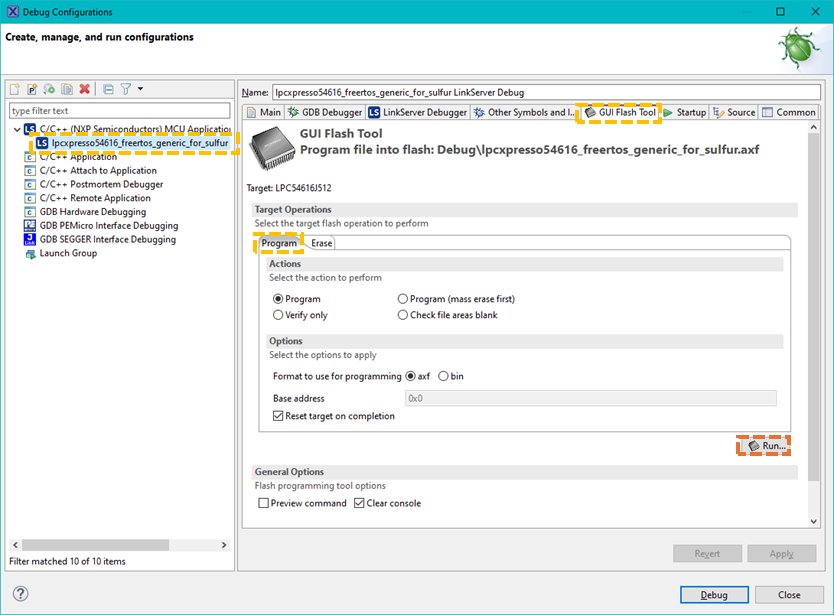Click the filter funnel icon
This screenshot has width=834, height=615.
tap(126, 90)
